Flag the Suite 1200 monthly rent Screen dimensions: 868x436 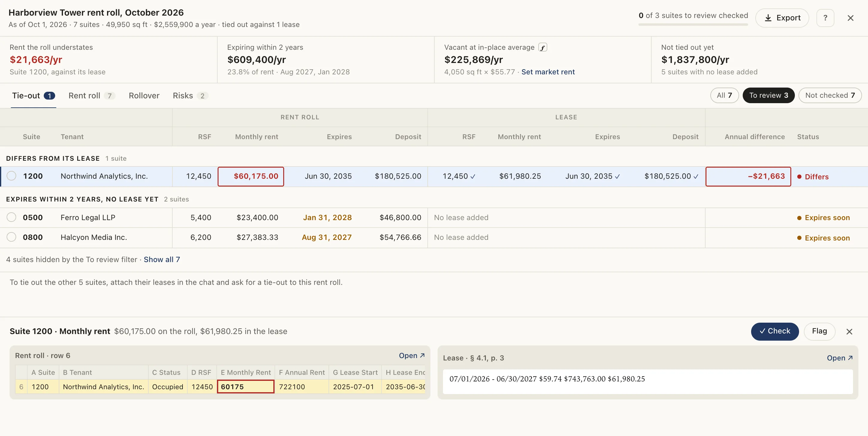[819, 331]
